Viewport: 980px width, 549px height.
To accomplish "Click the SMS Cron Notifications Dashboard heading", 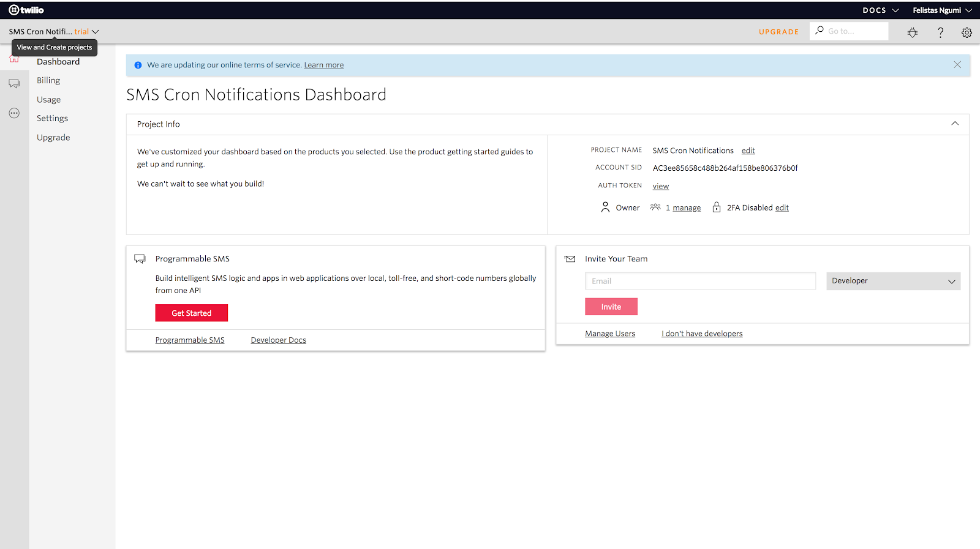I will pyautogui.click(x=257, y=95).
